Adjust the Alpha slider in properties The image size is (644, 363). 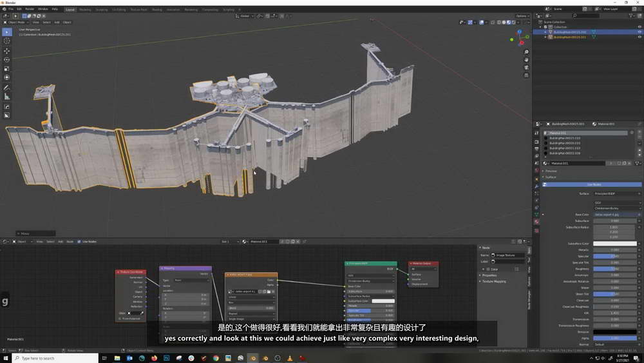615,338
